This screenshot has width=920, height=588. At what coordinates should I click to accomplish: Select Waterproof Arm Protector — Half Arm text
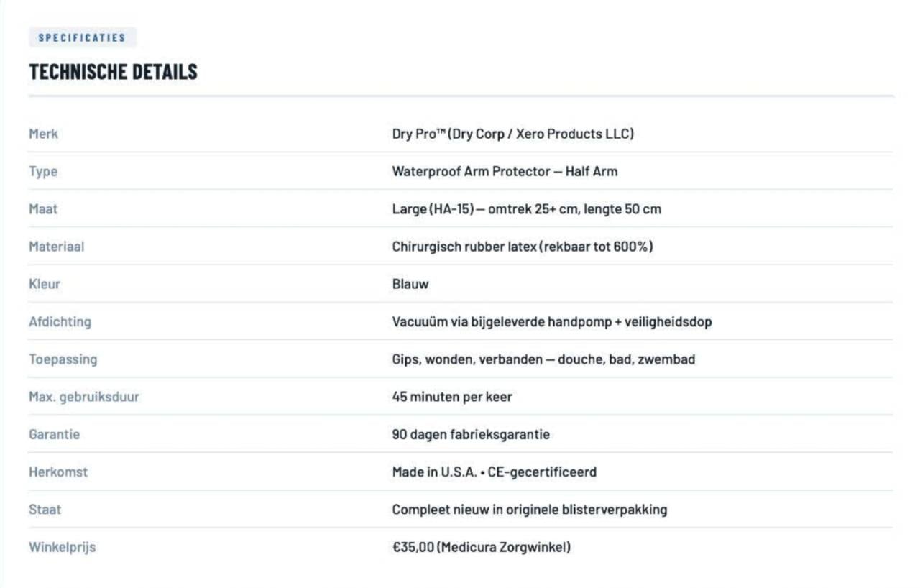coord(505,171)
